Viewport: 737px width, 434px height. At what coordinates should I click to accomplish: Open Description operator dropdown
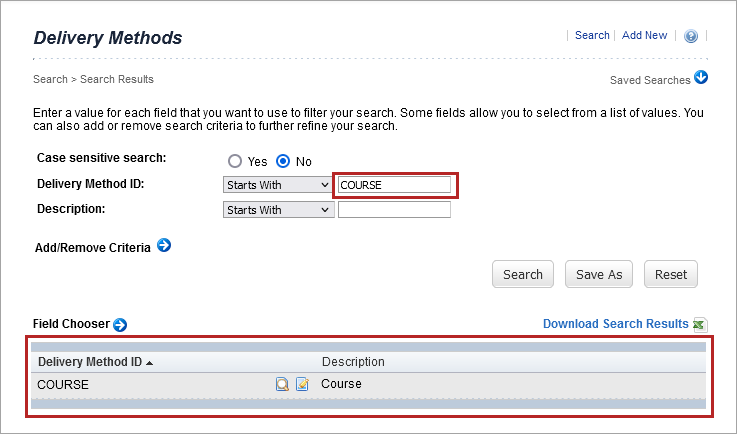278,210
